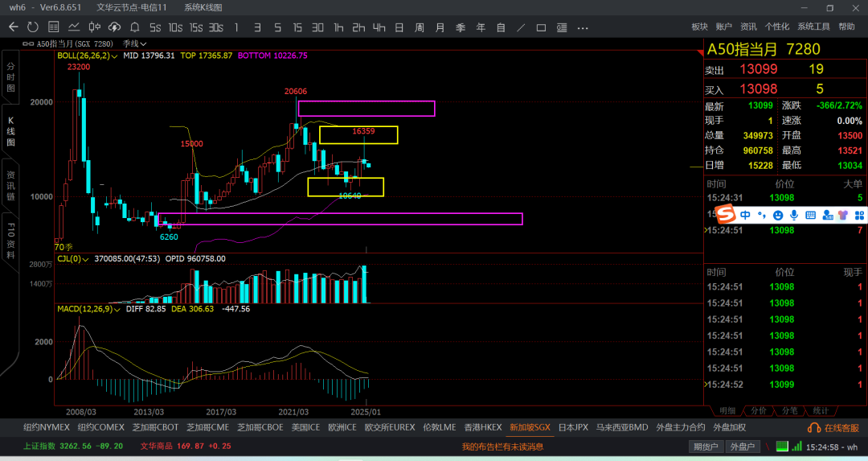Toggle punctuation mode in Sogou bar
The width and height of the screenshot is (868, 461).
pyautogui.click(x=762, y=215)
